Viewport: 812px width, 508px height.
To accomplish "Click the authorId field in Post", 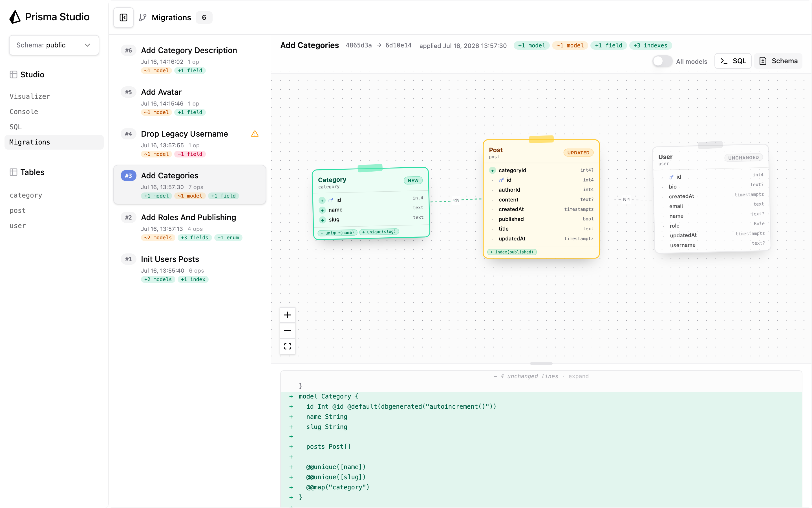I will click(x=541, y=190).
